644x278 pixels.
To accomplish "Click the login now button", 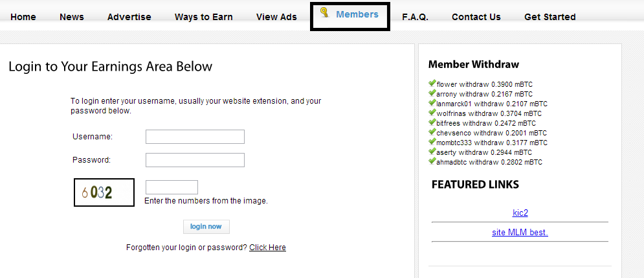I will [206, 227].
